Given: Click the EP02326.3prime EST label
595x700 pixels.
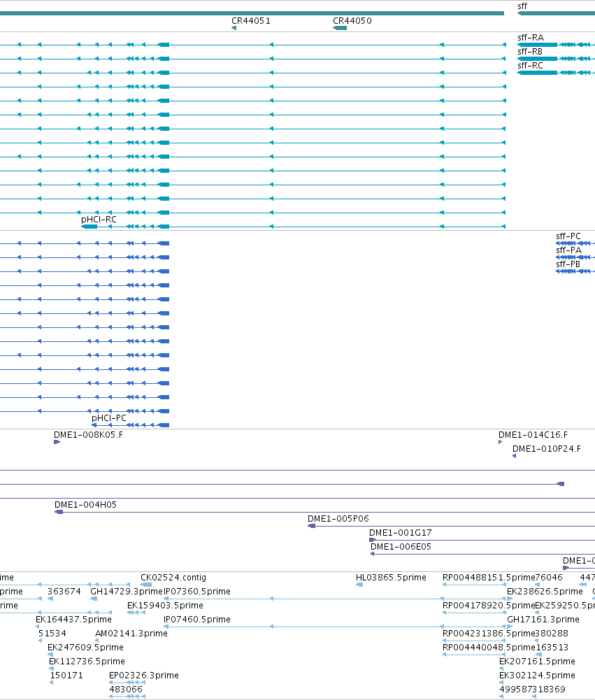Looking at the screenshot, I should [144, 676].
